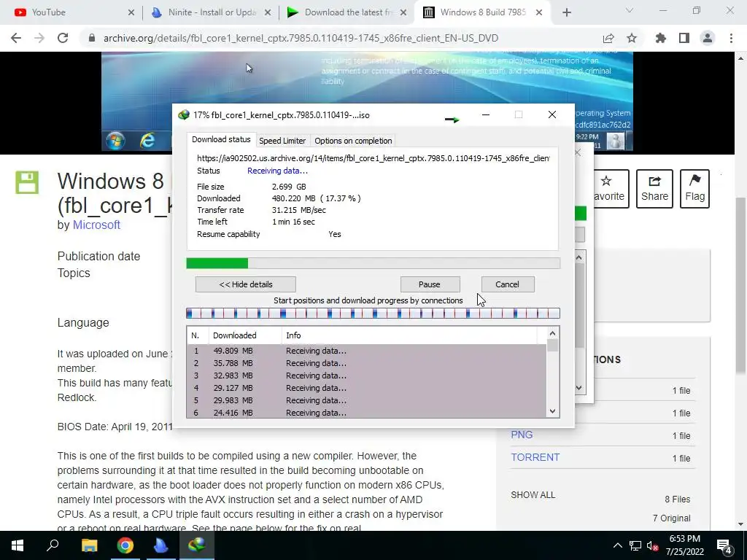Open Windows Start menu
The width and height of the screenshot is (747, 560).
tap(18, 545)
